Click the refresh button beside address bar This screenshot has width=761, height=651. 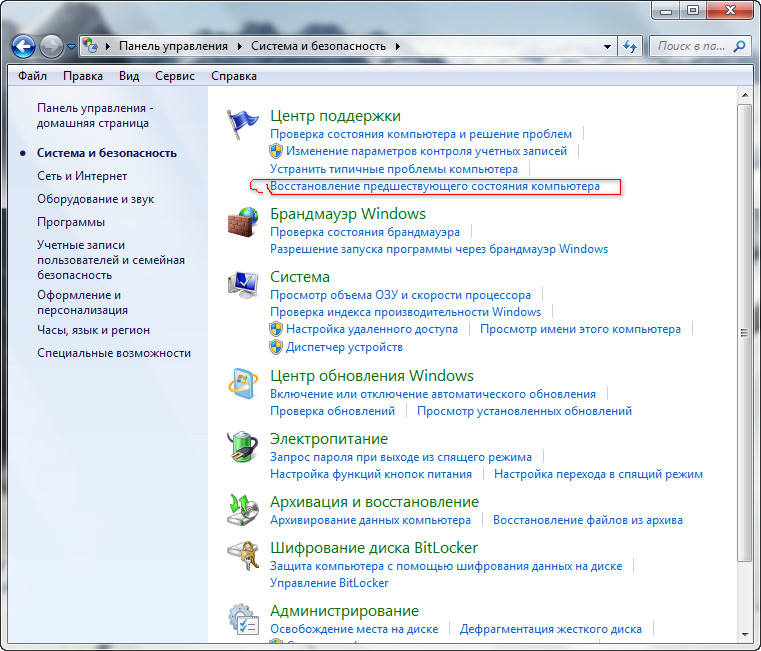point(630,46)
